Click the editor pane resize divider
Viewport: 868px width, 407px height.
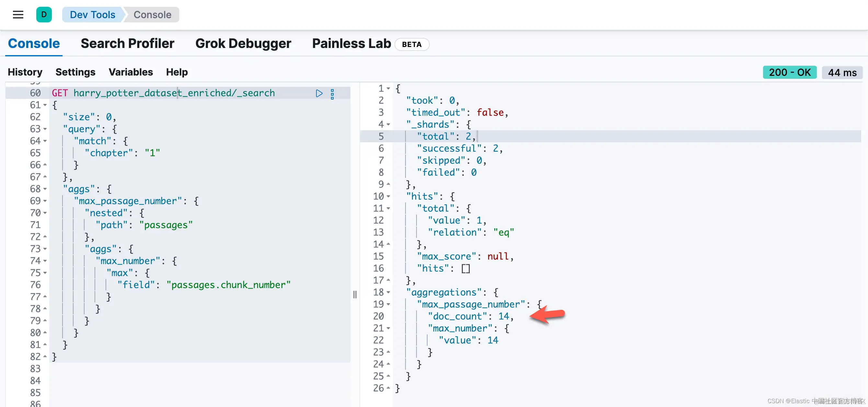355,294
